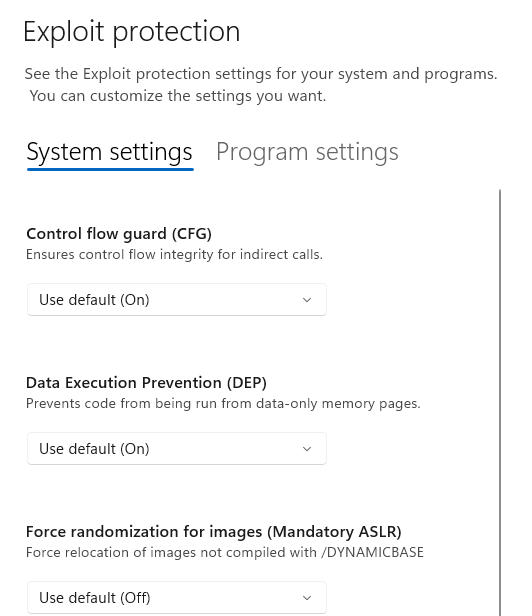532x616 pixels.
Task: Expand the Mandatory ASLR dropdown
Action: click(177, 597)
